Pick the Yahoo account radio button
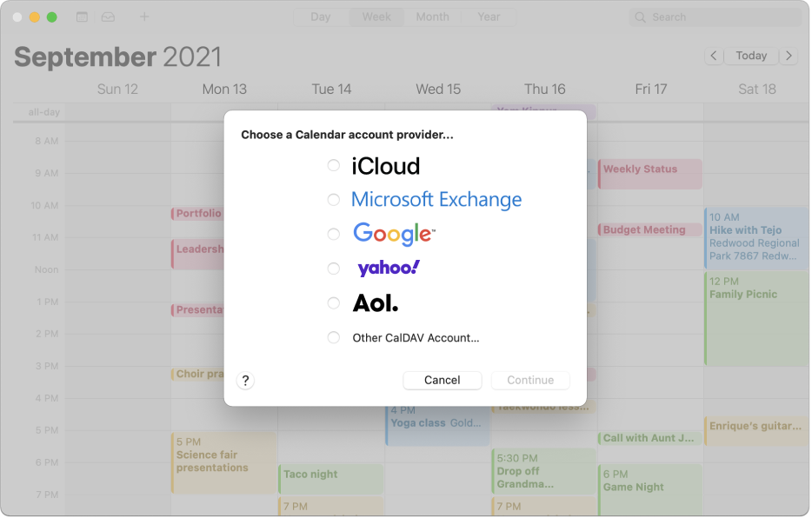This screenshot has width=812, height=518. [334, 269]
